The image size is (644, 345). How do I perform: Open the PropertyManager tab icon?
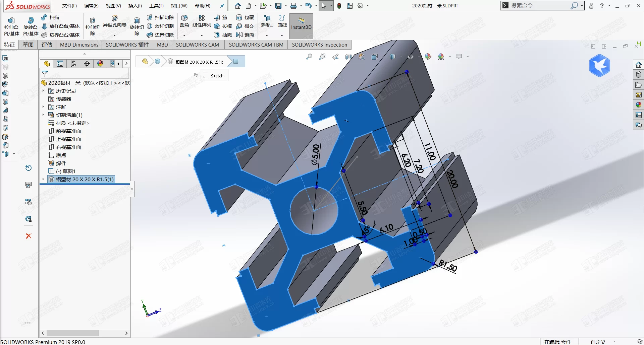coord(60,64)
